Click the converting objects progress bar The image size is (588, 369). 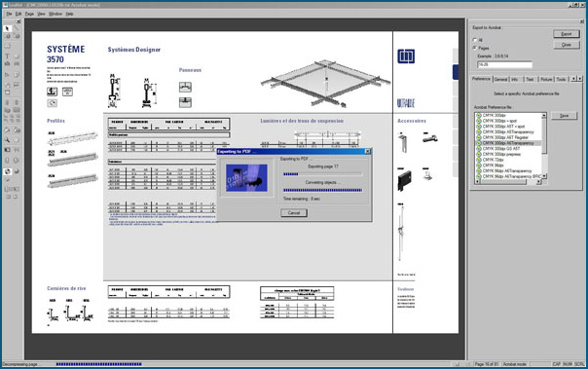[x=322, y=190]
